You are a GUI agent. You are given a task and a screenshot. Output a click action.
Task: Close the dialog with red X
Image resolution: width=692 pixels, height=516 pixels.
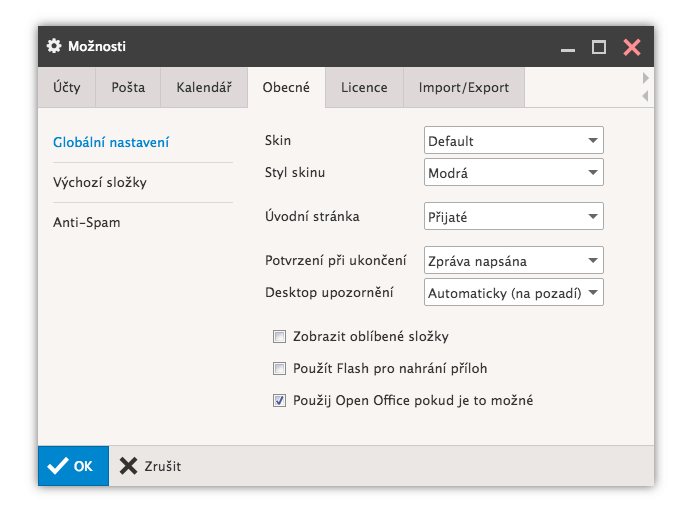tap(631, 47)
